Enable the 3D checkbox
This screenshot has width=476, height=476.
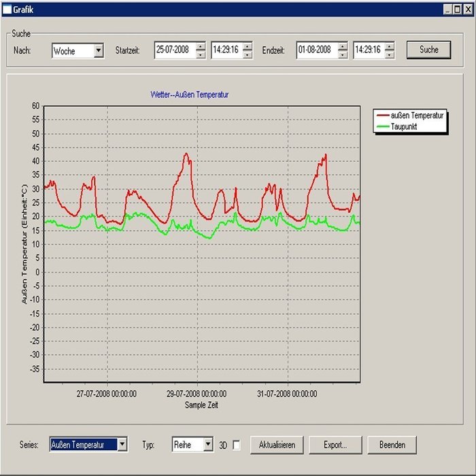[237, 445]
